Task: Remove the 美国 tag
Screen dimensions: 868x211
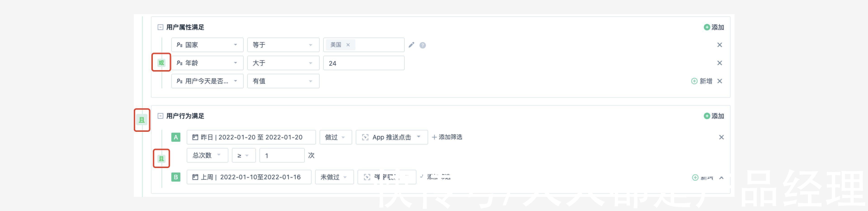Action: (348, 45)
